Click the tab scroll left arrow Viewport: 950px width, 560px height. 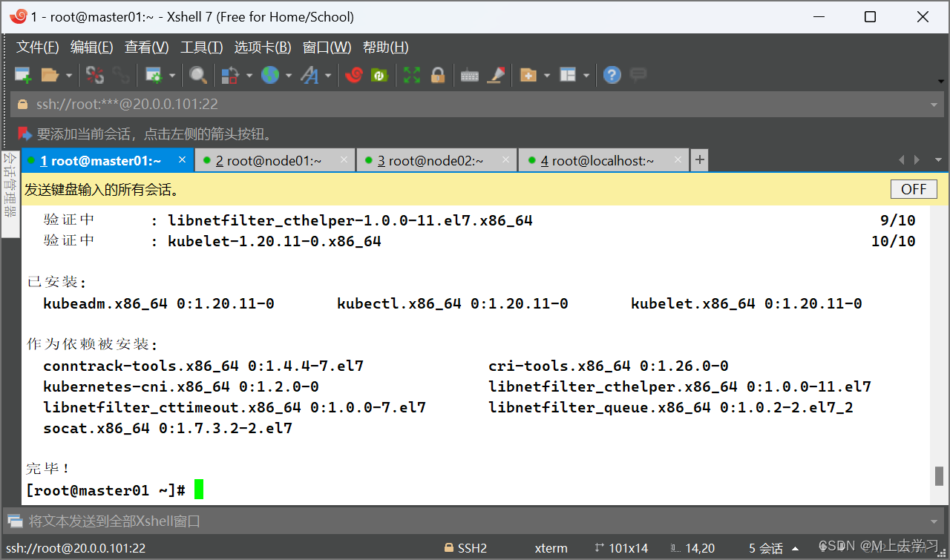tap(902, 160)
